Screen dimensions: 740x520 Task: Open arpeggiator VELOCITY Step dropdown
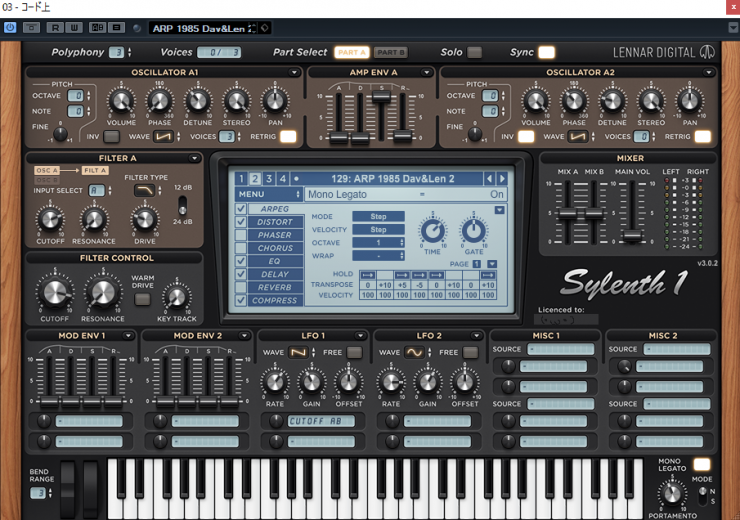(378, 229)
